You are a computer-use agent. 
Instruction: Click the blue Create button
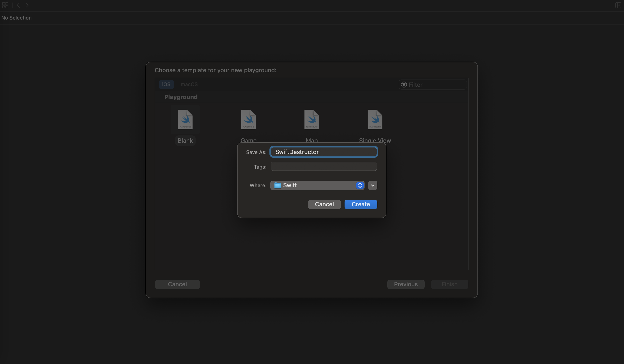pyautogui.click(x=360, y=204)
